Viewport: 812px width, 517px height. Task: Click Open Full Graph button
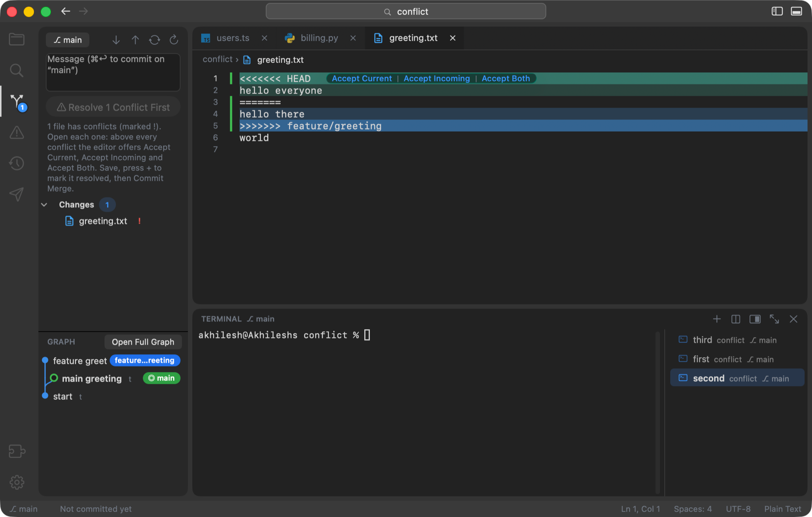point(143,342)
